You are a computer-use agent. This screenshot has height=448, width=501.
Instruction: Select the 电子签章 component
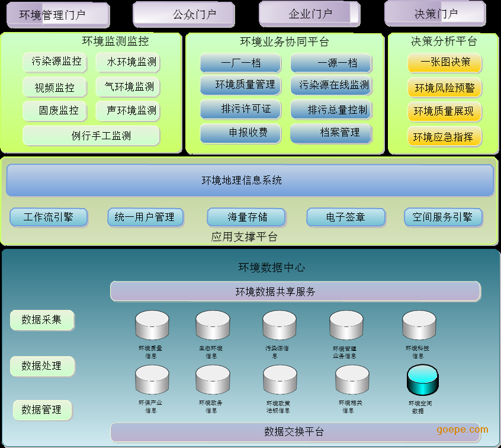pos(346,217)
